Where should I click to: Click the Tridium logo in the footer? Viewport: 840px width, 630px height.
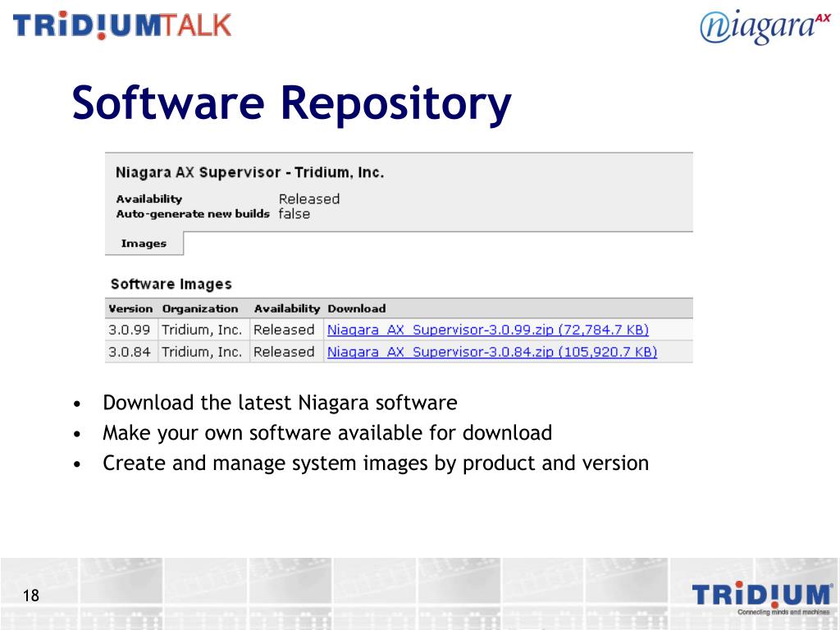pyautogui.click(x=761, y=597)
